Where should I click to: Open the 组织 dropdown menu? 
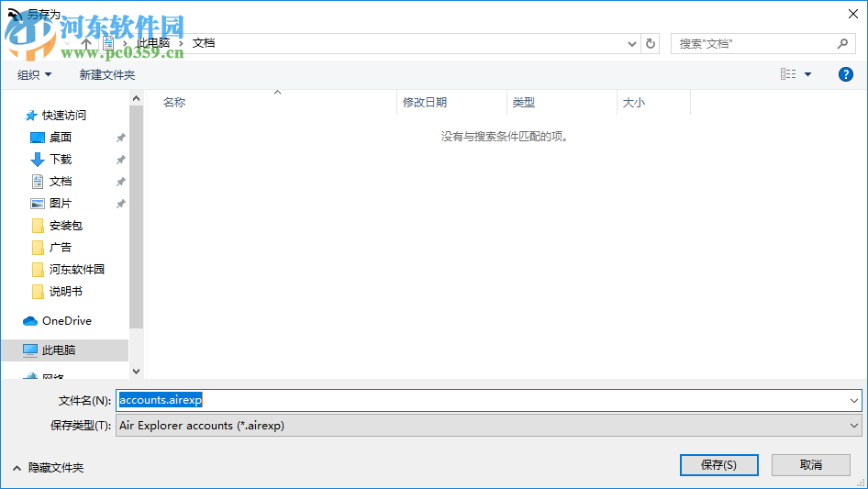[34, 74]
